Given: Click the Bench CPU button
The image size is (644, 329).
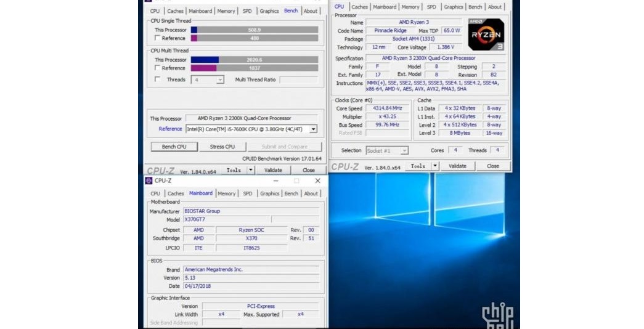Looking at the screenshot, I should (174, 147).
